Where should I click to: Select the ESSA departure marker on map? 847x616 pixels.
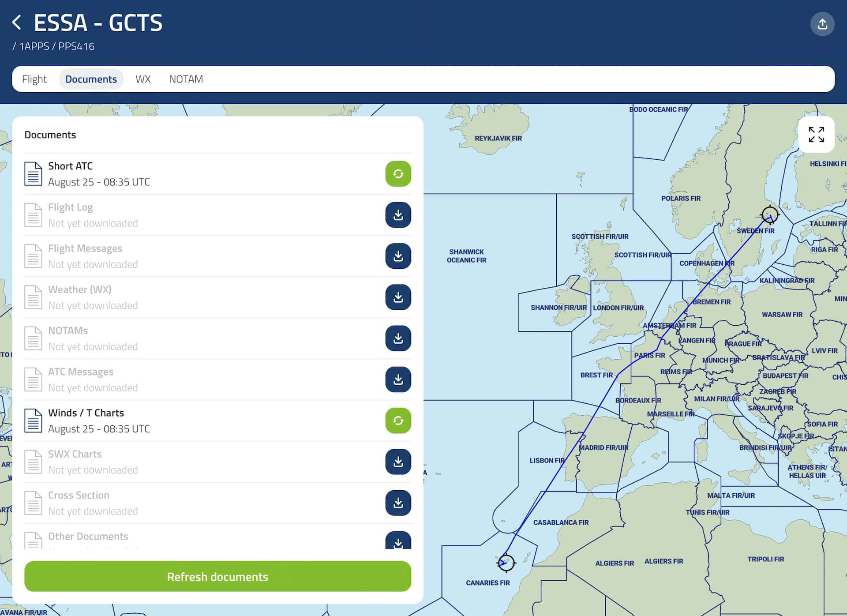(770, 215)
